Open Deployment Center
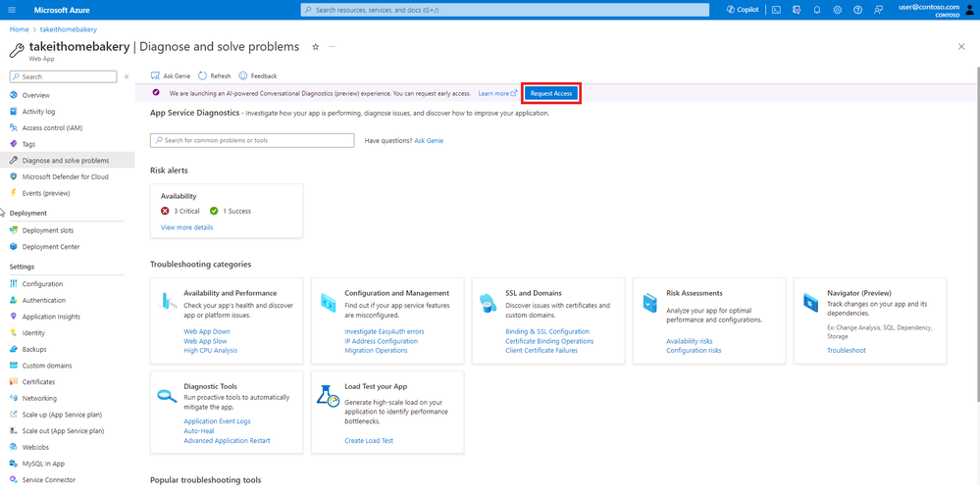 [51, 247]
